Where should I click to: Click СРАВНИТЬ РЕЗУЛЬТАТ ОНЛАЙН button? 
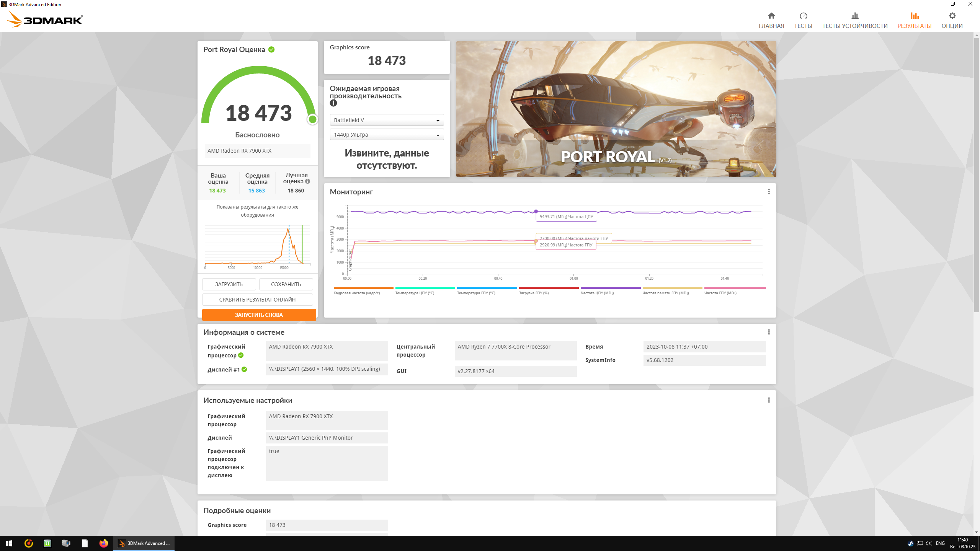pyautogui.click(x=257, y=299)
